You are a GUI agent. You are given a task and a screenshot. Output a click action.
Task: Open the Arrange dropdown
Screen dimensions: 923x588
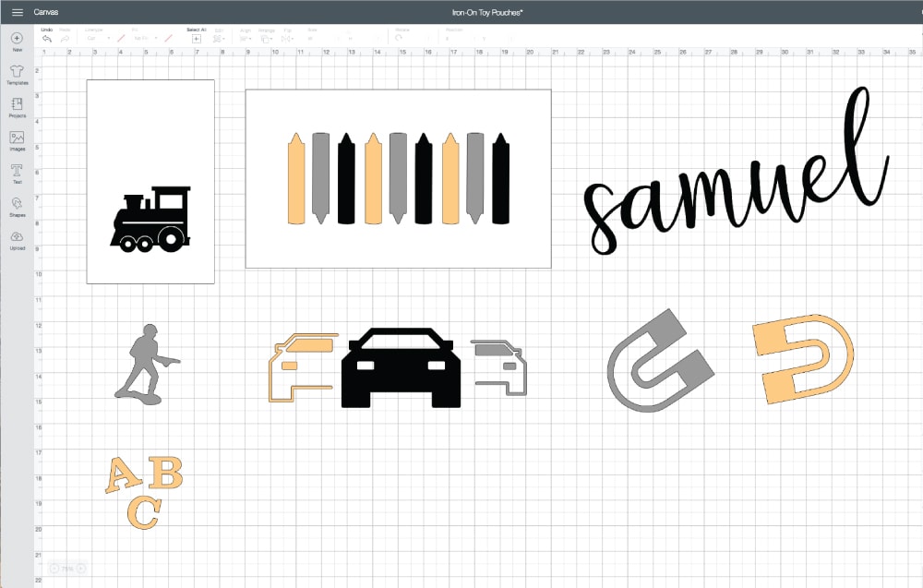[267, 39]
